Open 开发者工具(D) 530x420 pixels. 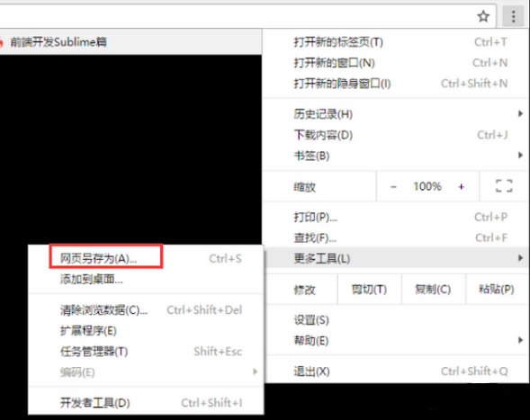[146, 402]
